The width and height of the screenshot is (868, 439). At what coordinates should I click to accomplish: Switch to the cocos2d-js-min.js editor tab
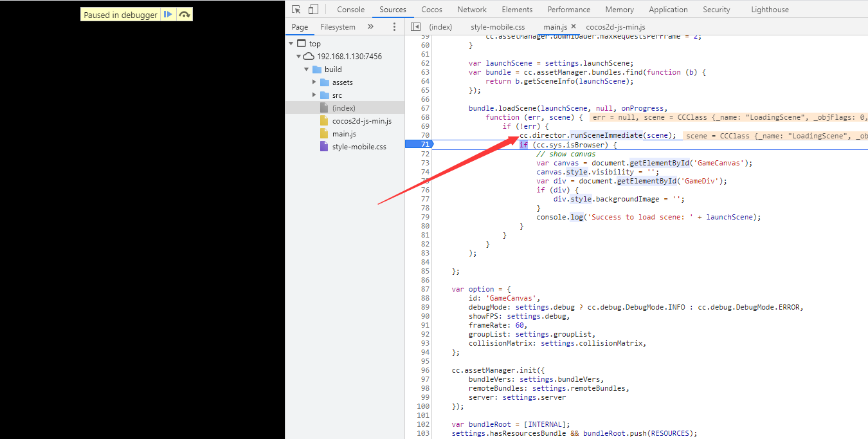(x=615, y=27)
